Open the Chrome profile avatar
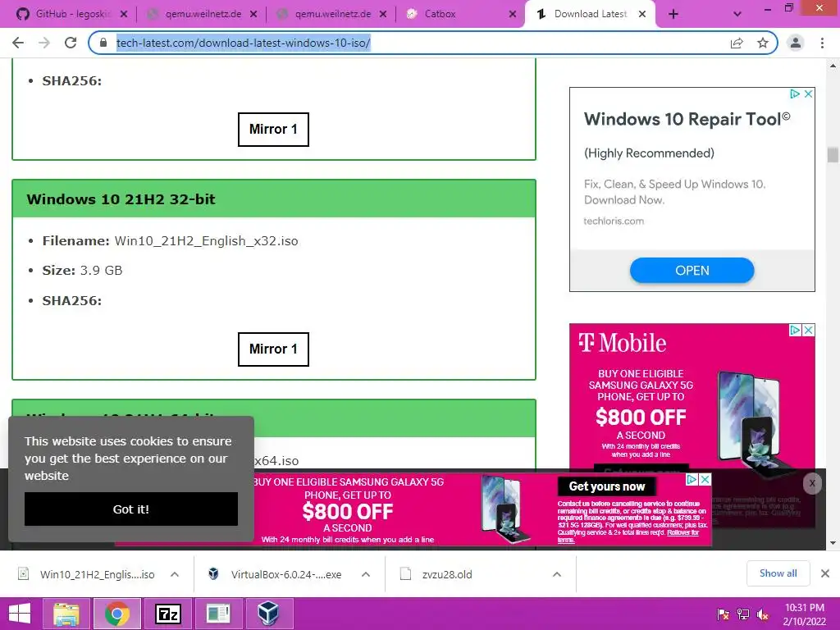 796,43
